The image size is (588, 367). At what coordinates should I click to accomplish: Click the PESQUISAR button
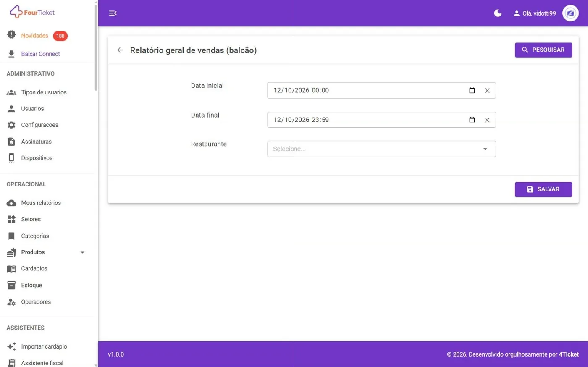click(x=543, y=50)
